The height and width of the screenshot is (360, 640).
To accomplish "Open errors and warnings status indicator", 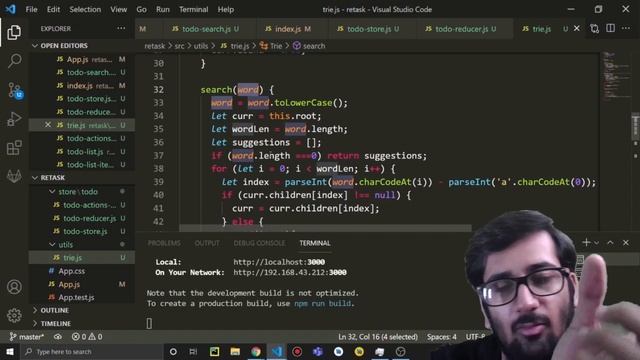I will point(87,337).
